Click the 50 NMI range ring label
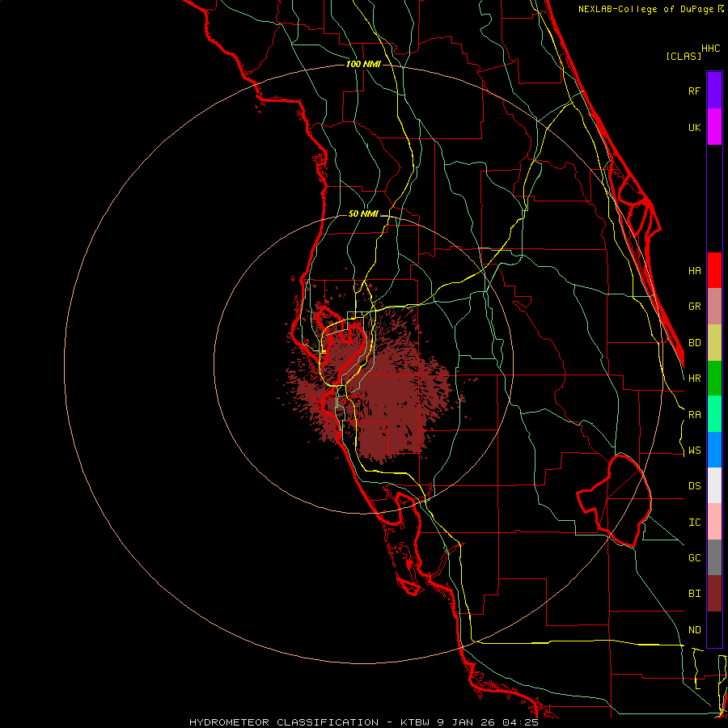Screen dimensions: 728x728 point(363,214)
